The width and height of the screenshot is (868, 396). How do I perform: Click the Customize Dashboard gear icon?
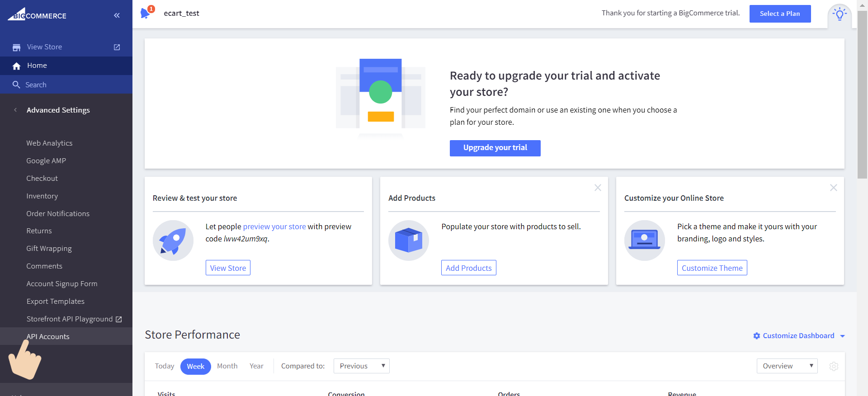[x=757, y=336]
